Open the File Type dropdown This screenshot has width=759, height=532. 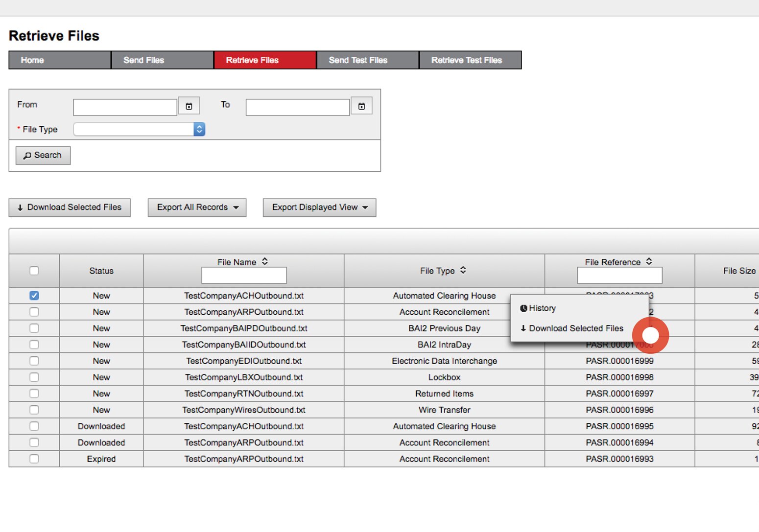198,129
